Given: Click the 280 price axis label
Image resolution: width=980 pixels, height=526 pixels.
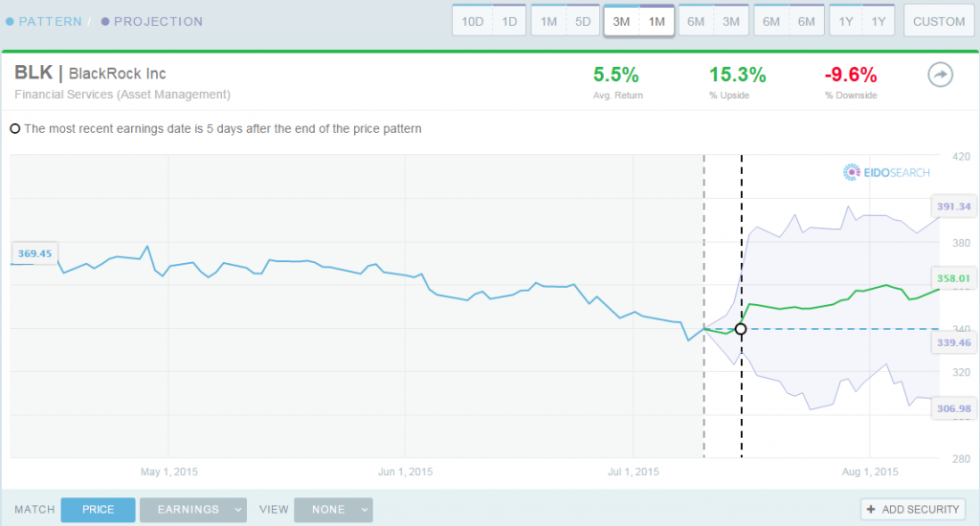Looking at the screenshot, I should (x=961, y=458).
